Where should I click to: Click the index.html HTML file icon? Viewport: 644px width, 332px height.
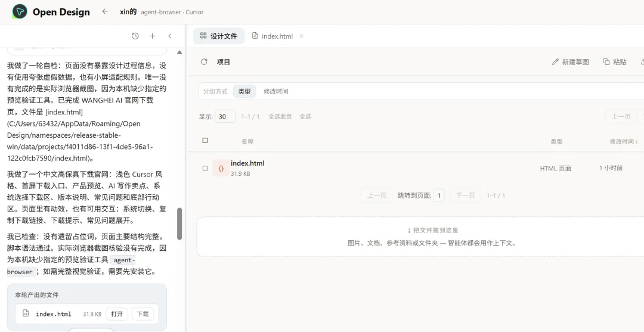click(221, 168)
